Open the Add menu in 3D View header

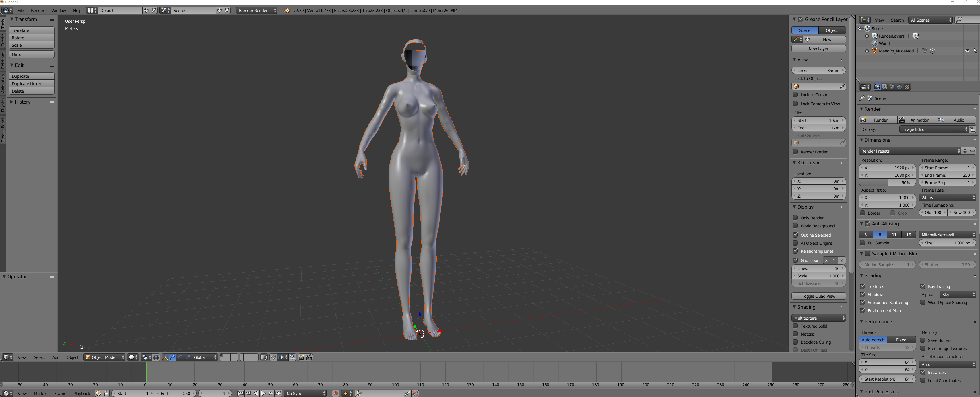pos(56,357)
